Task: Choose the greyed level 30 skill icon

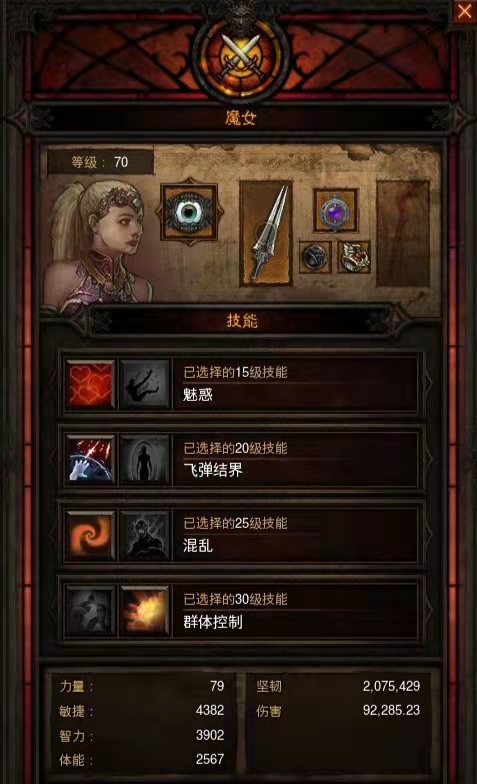Action: [91, 610]
